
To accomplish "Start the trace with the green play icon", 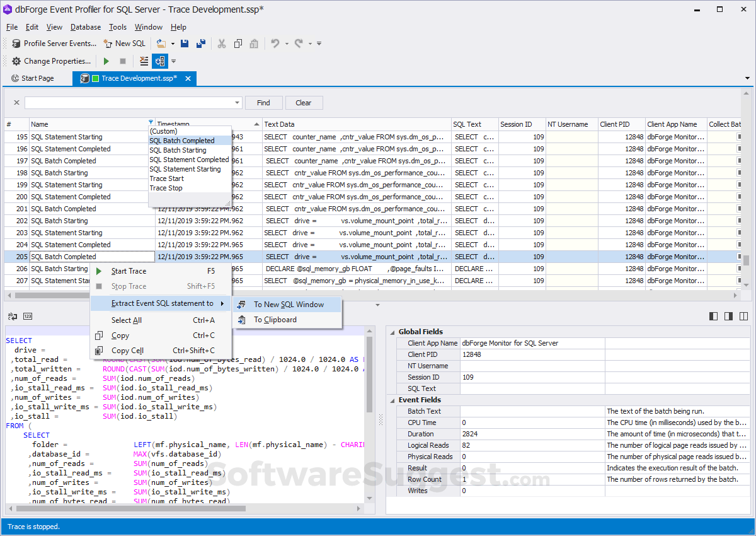I will click(106, 61).
